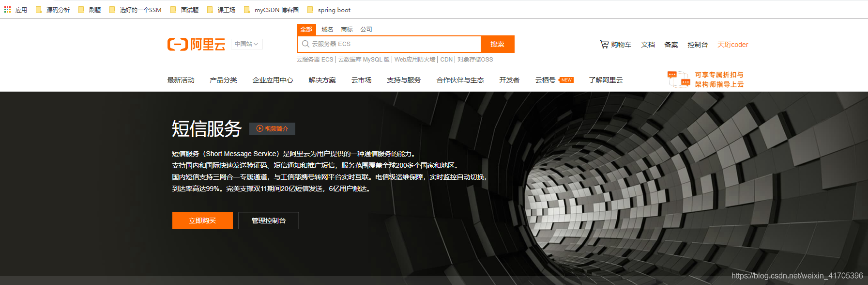The height and width of the screenshot is (285, 868).
Task: Open the 天珩coder account menu
Action: click(732, 45)
